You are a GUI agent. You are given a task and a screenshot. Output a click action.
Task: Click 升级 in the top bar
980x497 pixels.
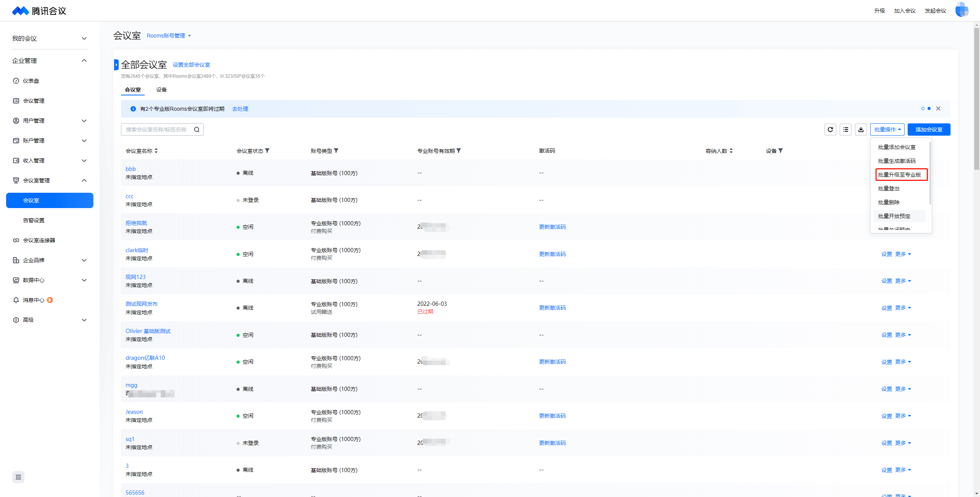point(879,11)
